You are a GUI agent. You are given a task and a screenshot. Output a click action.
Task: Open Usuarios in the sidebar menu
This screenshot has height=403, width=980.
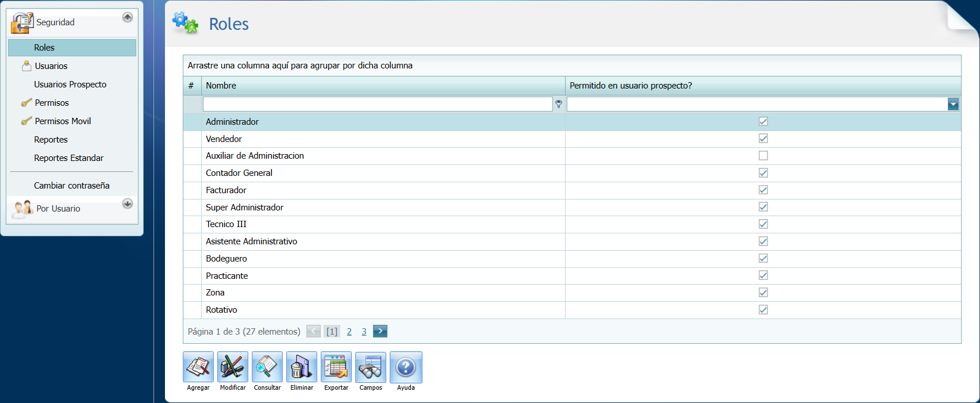(x=51, y=66)
